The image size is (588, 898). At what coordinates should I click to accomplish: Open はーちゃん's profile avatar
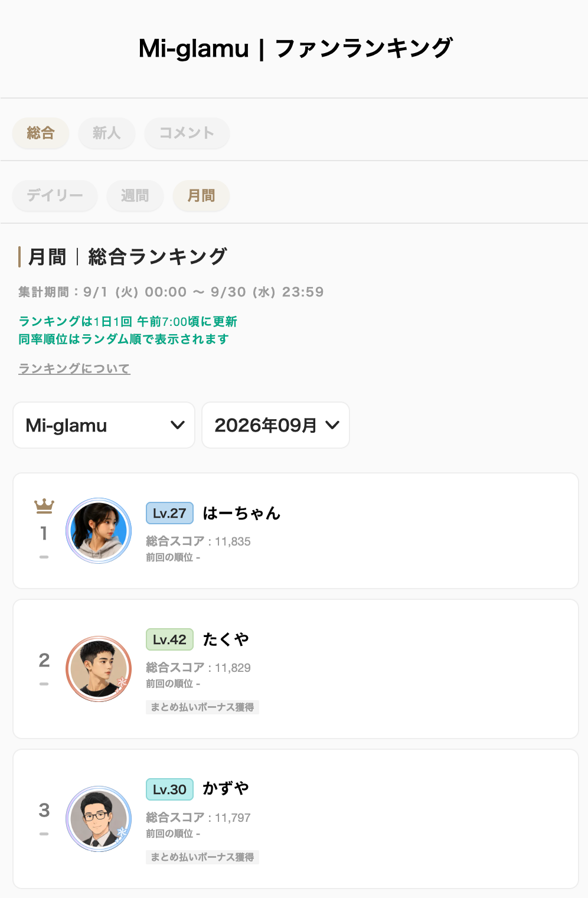(x=99, y=531)
